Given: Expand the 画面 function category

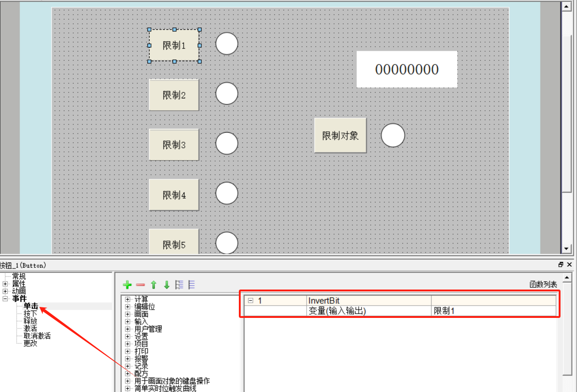Looking at the screenshot, I should tap(128, 314).
